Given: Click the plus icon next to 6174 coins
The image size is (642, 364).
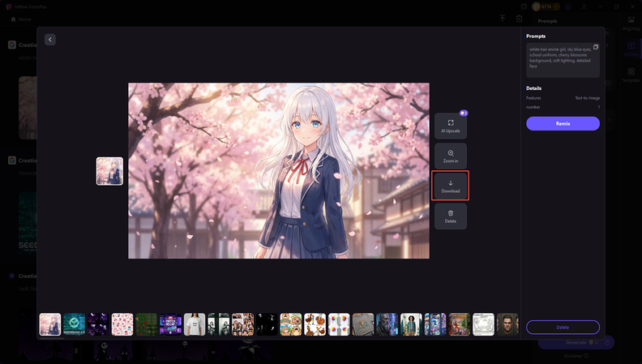Looking at the screenshot, I should coord(556,6).
